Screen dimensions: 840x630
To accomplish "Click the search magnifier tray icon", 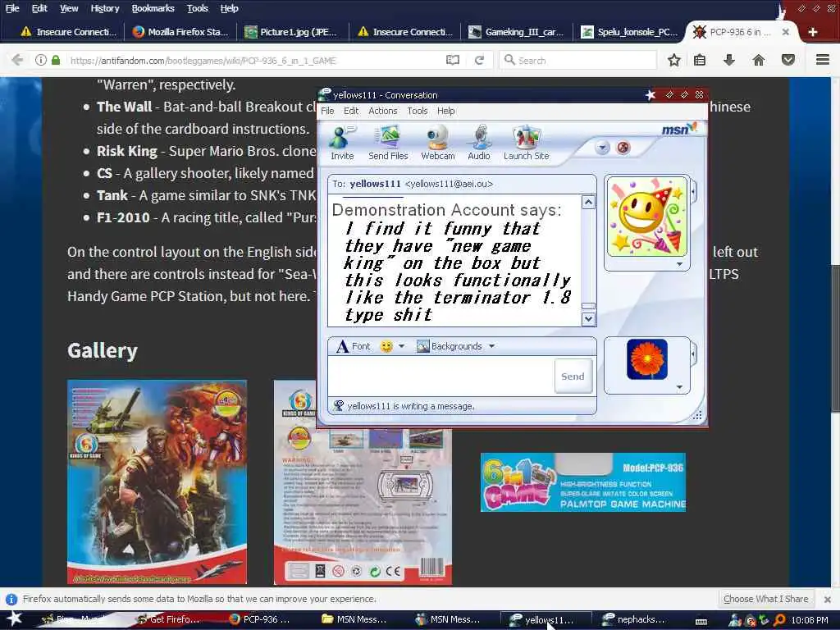I will point(779,620).
